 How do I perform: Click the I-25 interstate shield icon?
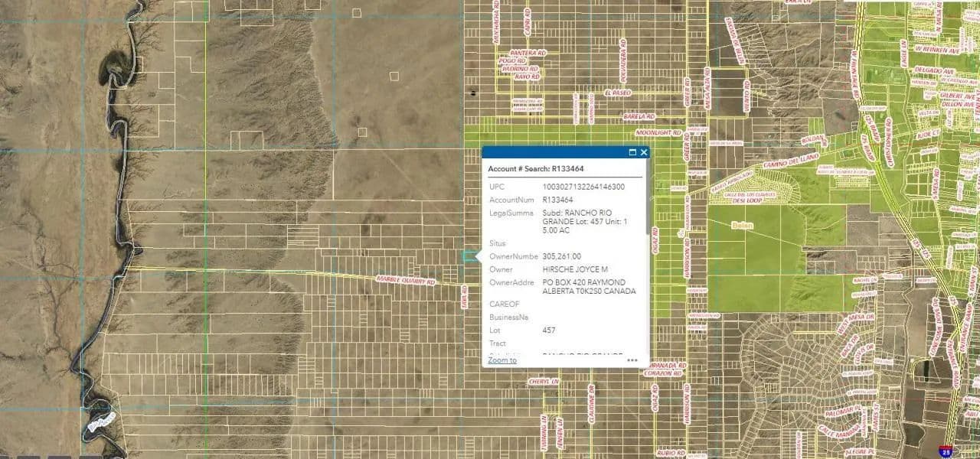click(947, 451)
